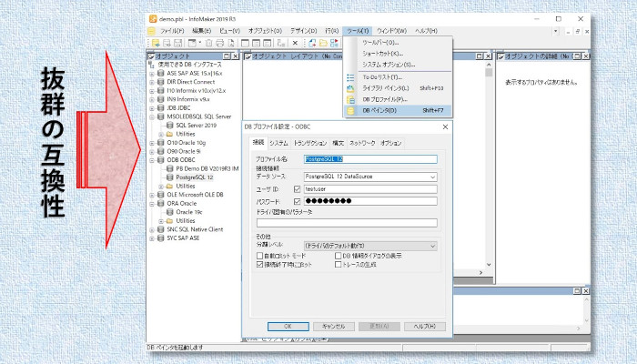Click the Oracle 19c profile icon

tap(169, 211)
